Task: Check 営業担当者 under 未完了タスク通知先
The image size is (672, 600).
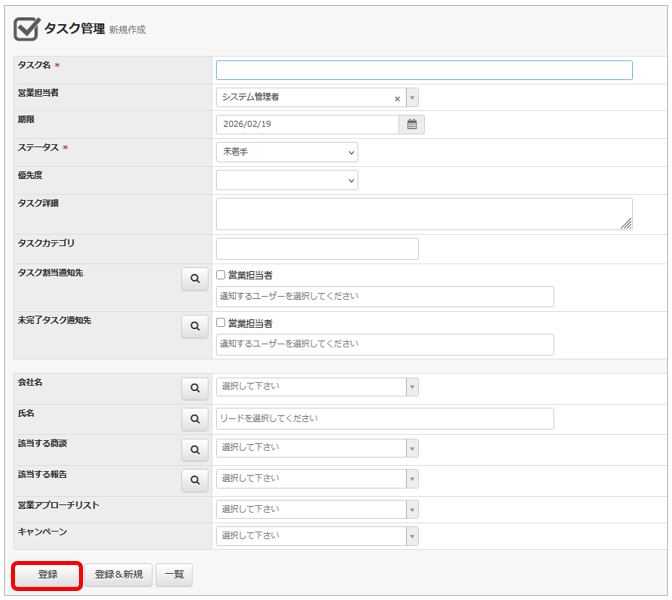Action: [222, 323]
